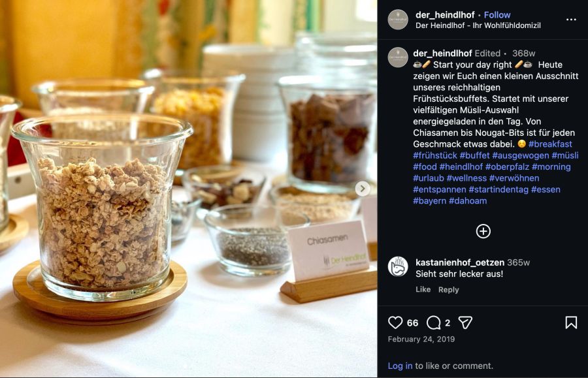Open the #breakfast hashtag
The width and height of the screenshot is (588, 378).
[550, 144]
